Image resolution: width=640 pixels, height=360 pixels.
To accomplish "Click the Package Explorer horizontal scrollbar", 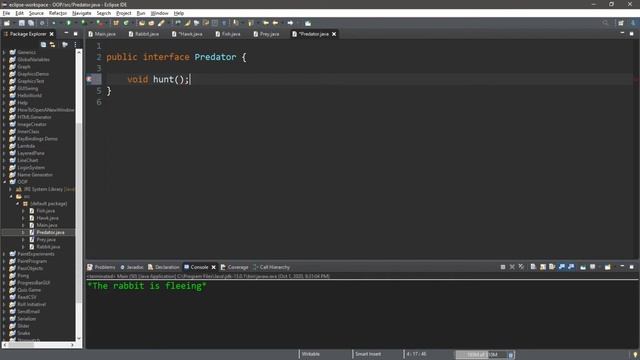I will [x=21, y=345].
